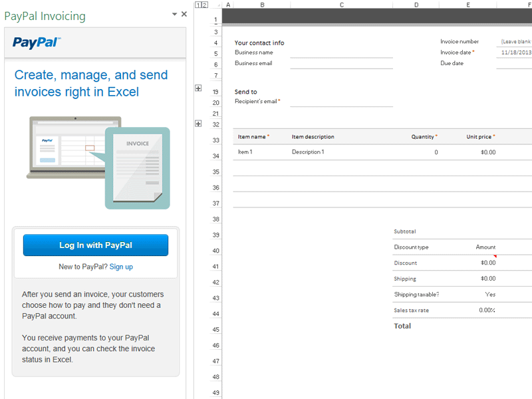
Task: Close the PayPal Invoicing task pane
Action: point(184,14)
